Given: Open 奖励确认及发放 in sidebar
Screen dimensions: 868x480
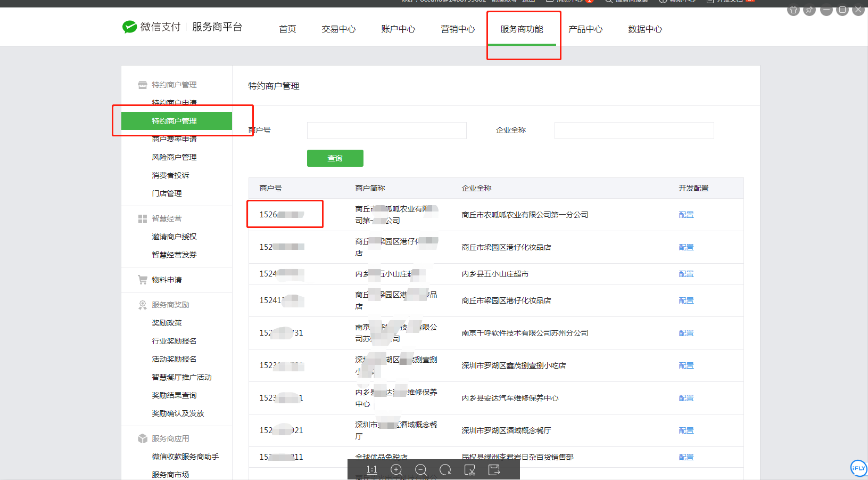Looking at the screenshot, I should point(178,413).
